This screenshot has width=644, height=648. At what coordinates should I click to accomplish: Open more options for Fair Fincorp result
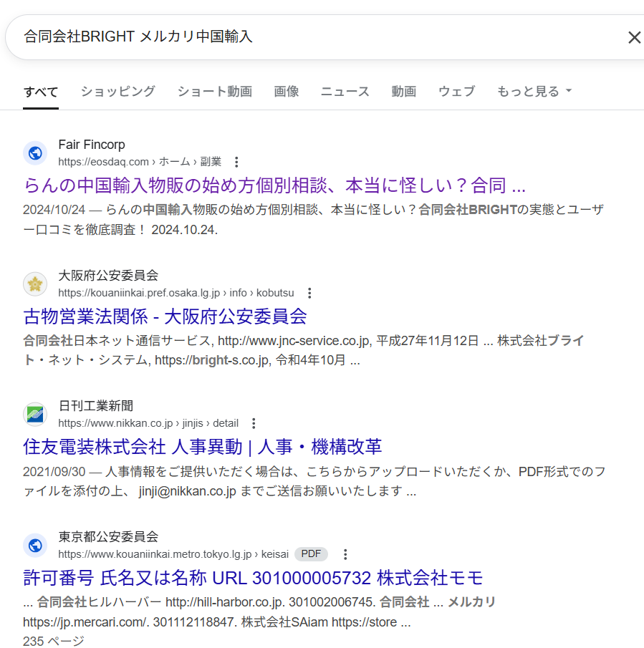236,162
